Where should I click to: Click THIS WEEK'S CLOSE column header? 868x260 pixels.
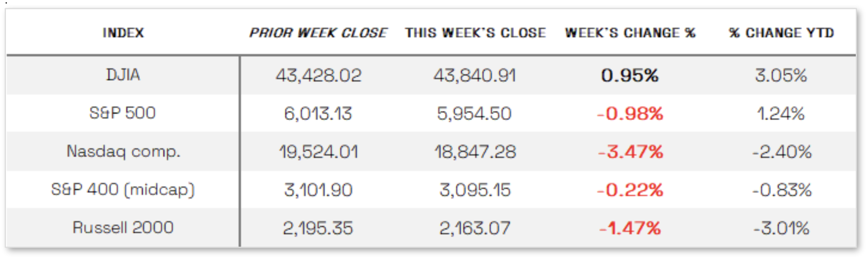pyautogui.click(x=475, y=33)
